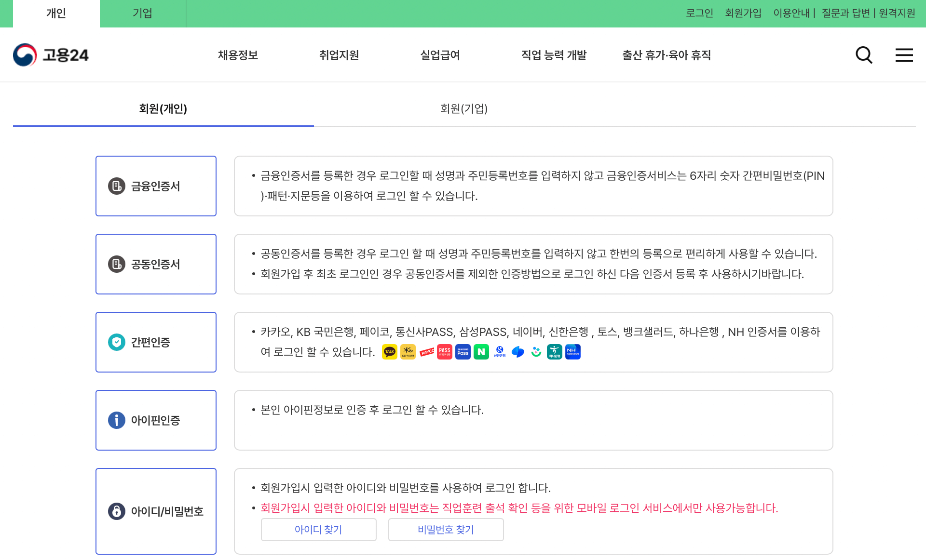Image resolution: width=926 pixels, height=560 pixels.
Task: Select the 아이핀인증 login method
Action: (x=156, y=420)
